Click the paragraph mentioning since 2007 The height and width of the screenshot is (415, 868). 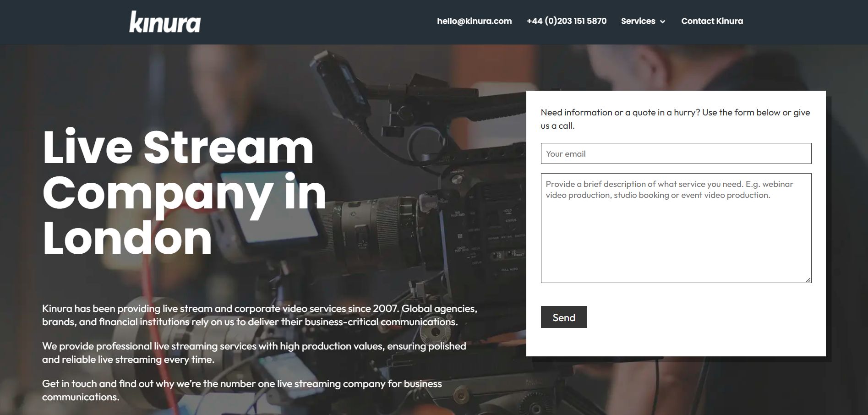click(259, 315)
